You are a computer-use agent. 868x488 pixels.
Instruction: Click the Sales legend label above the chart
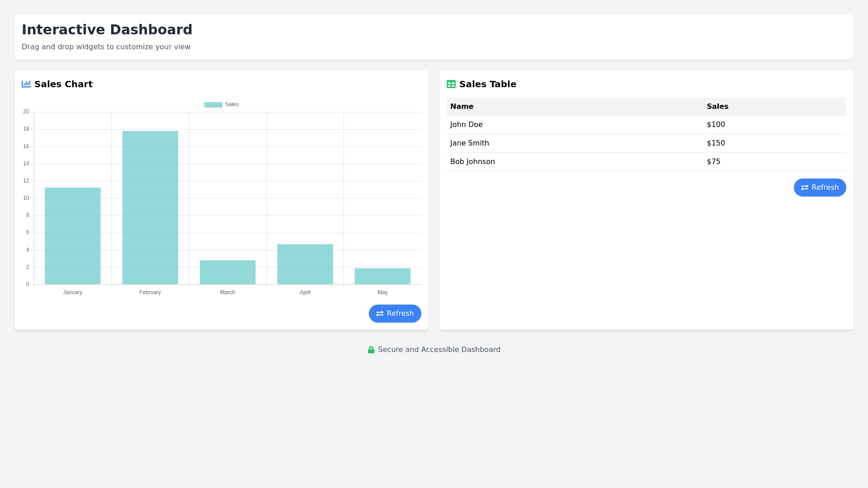pos(231,104)
